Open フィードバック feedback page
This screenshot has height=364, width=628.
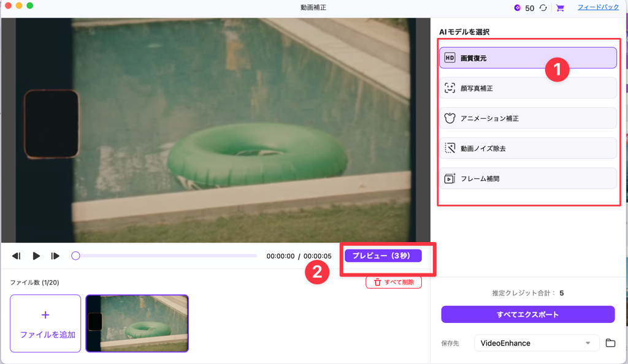[x=597, y=8]
